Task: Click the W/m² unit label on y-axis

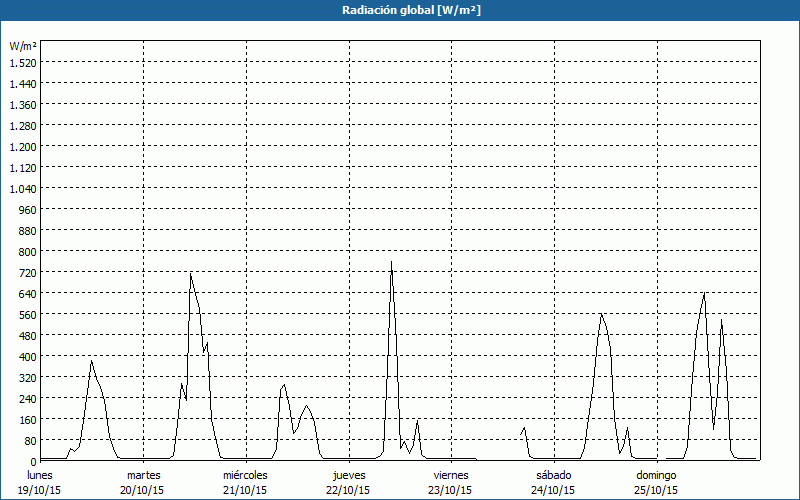Action: click(x=23, y=46)
